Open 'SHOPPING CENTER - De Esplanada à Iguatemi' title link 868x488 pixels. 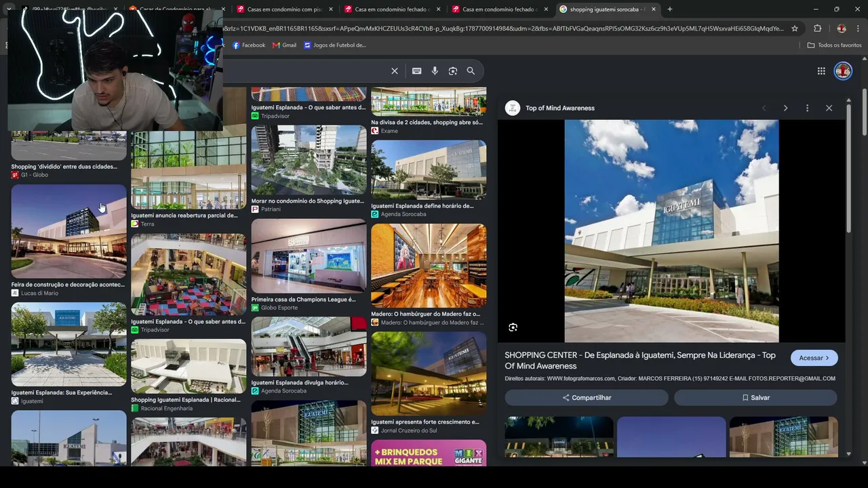click(640, 361)
